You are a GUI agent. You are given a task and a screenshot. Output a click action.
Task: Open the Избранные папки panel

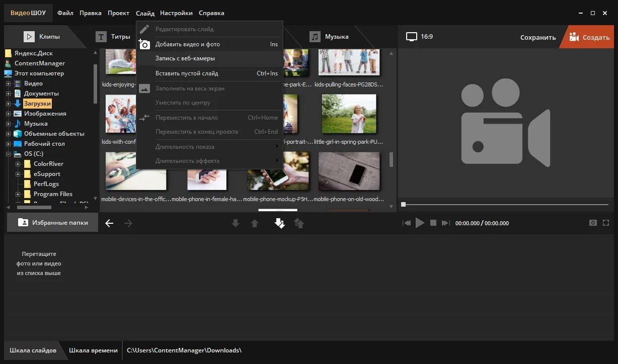52,223
